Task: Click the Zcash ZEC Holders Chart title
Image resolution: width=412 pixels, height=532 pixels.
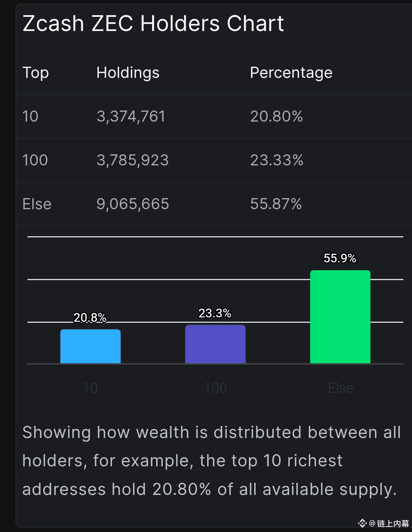Action: tap(153, 24)
